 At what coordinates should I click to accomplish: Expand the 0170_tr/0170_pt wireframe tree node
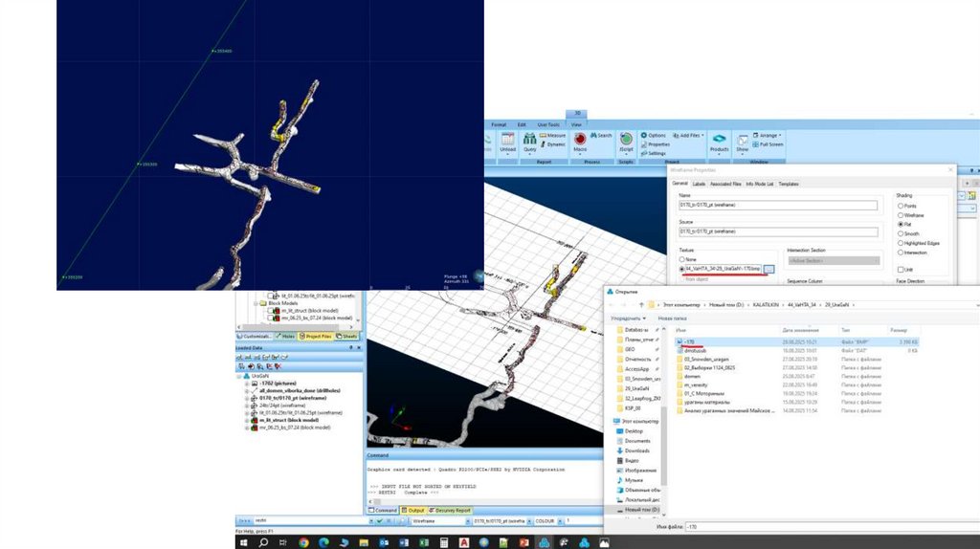[x=246, y=398]
